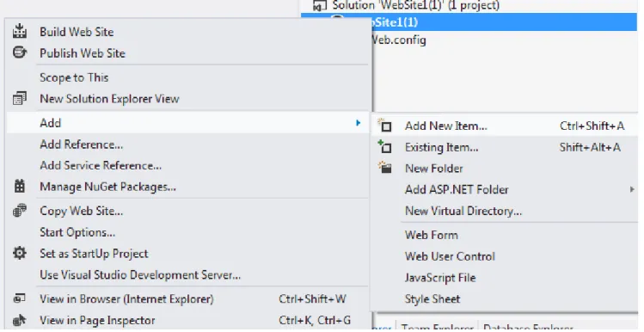
Task: Click the Solution 'WebSite1(1)' icon
Action: coord(319,5)
